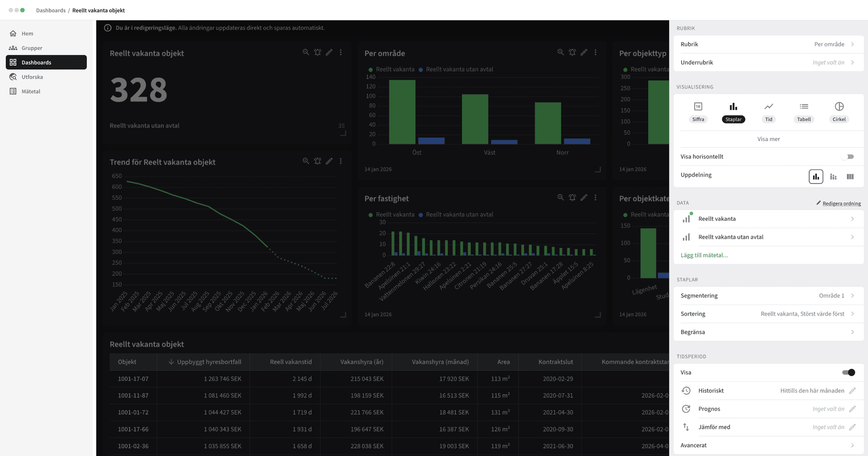Click the Lägg till mätetal link
Image resolution: width=868 pixels, height=456 pixels.
pos(704,255)
